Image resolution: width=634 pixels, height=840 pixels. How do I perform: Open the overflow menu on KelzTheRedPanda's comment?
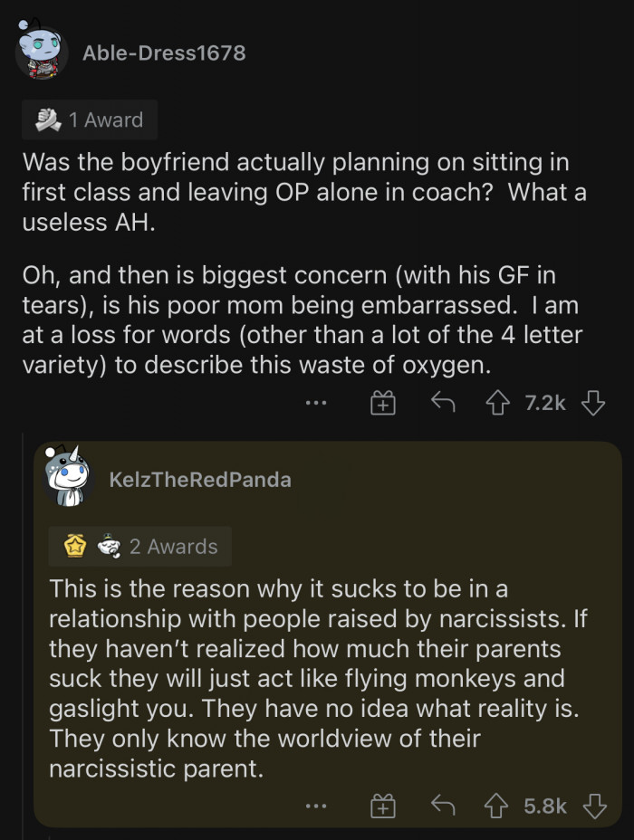tap(316, 806)
